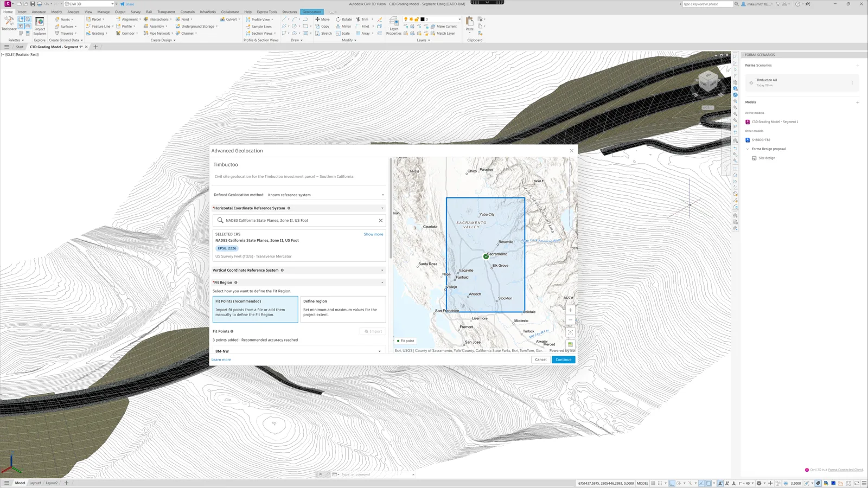This screenshot has width=868, height=488.
Task: Click the status bar customization menu icon
Action: click(x=864, y=483)
